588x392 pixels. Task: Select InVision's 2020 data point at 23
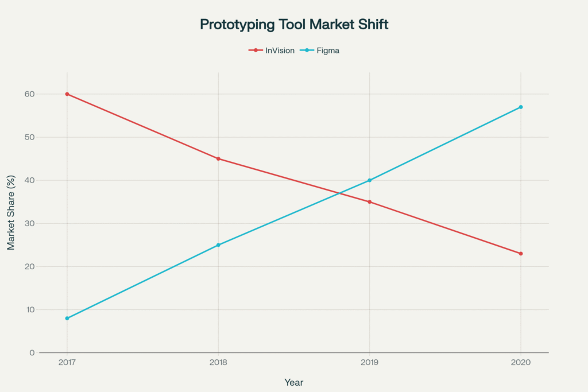pos(521,254)
